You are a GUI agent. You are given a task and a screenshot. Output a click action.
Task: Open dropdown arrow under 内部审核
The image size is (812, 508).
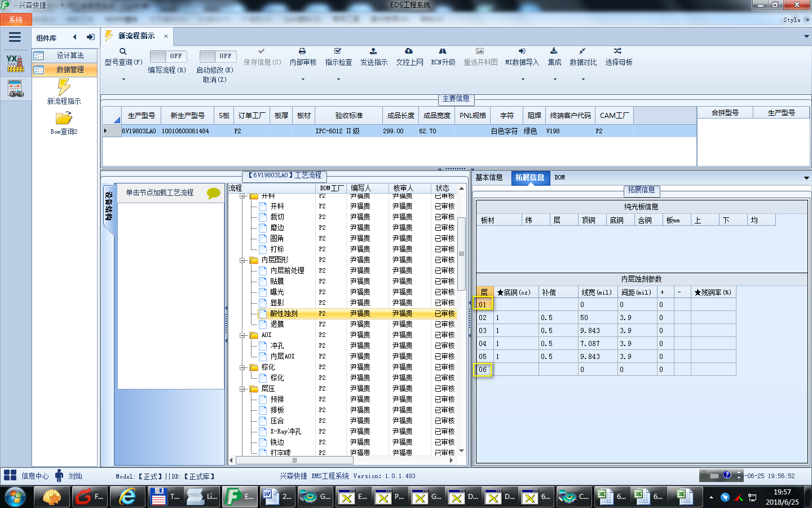click(x=303, y=80)
